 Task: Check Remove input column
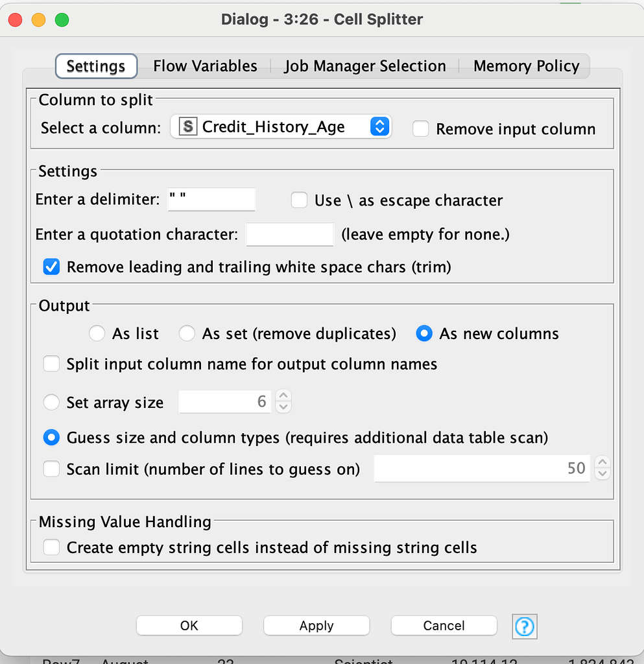421,128
